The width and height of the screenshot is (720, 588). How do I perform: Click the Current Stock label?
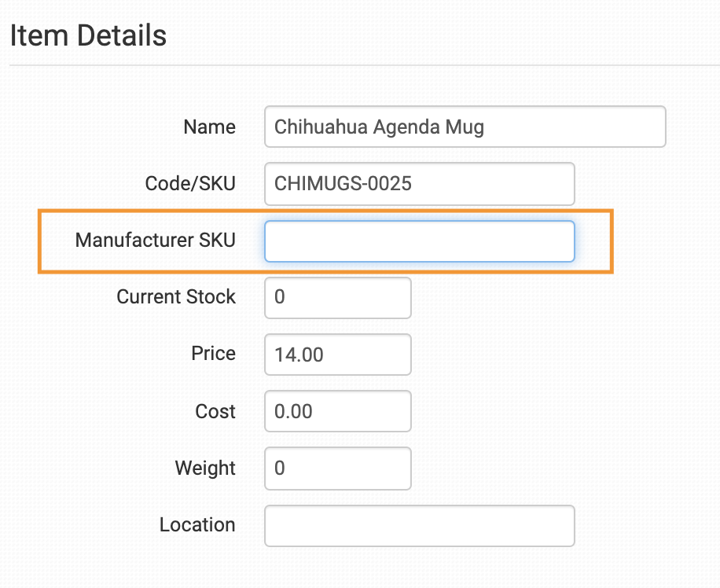pyautogui.click(x=176, y=297)
